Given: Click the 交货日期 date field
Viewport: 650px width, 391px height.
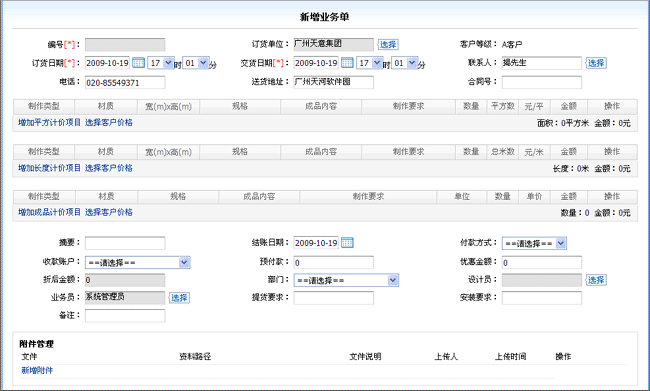Looking at the screenshot, I should pyautogui.click(x=316, y=63).
